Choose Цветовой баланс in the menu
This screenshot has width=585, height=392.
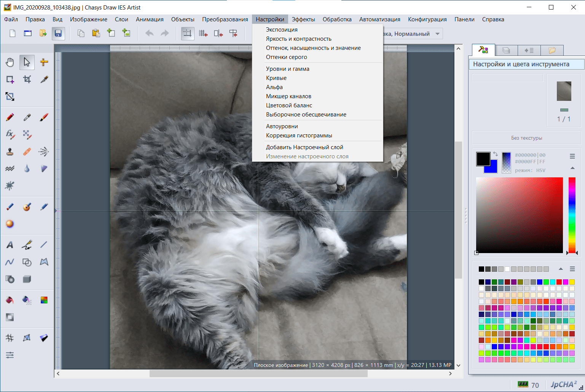pos(289,105)
